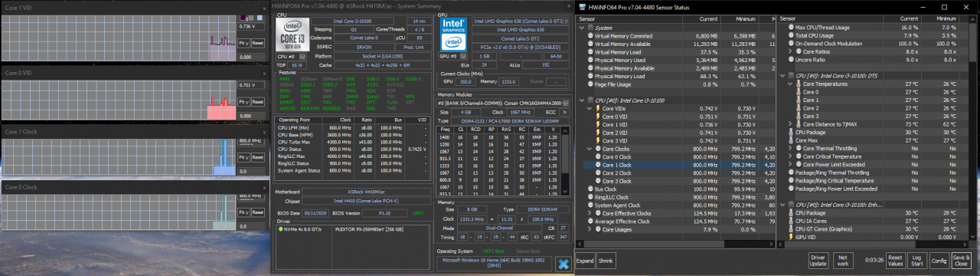Click the Intel Graphics logo in GPU section

454,34
